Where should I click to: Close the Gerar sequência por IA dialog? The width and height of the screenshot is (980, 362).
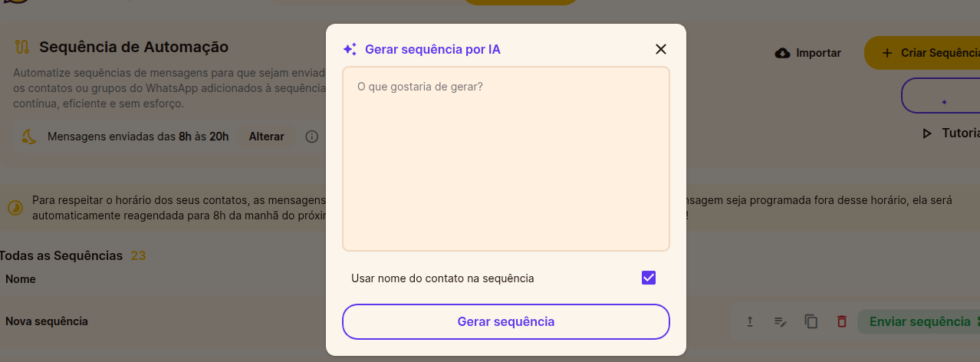[661, 49]
